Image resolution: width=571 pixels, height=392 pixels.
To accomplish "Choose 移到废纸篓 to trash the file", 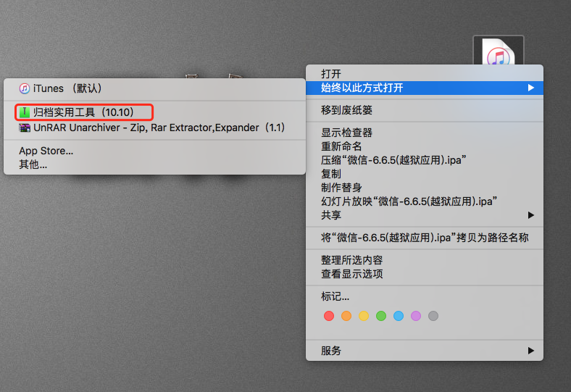I will click(x=425, y=110).
